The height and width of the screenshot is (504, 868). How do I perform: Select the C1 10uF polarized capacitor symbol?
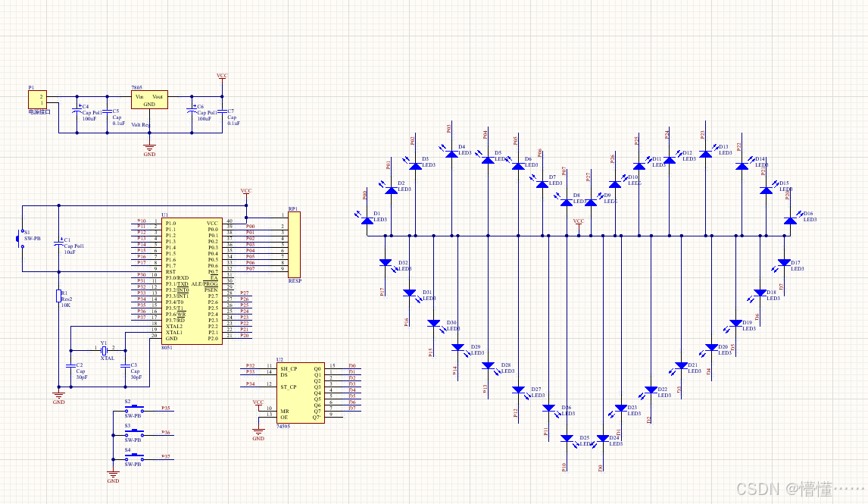coord(58,244)
